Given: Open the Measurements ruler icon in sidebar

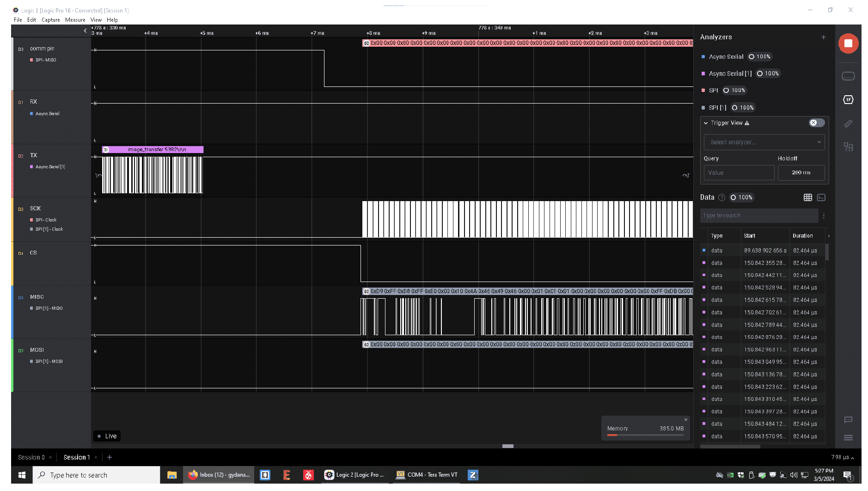Looking at the screenshot, I should tap(848, 123).
